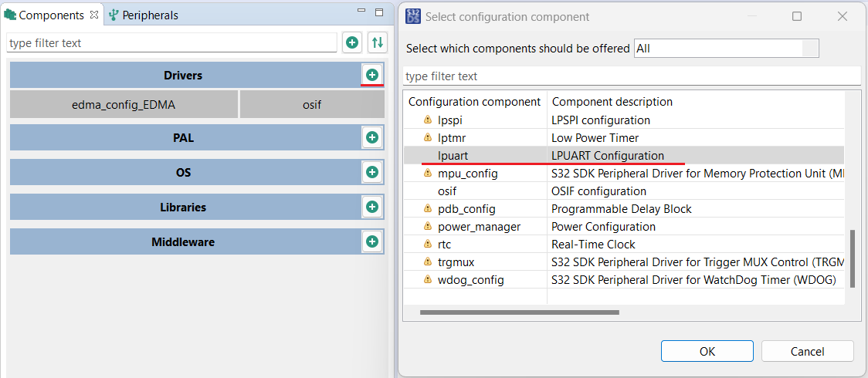Click the warning icon beside lpspi
The image size is (868, 378).
click(427, 120)
